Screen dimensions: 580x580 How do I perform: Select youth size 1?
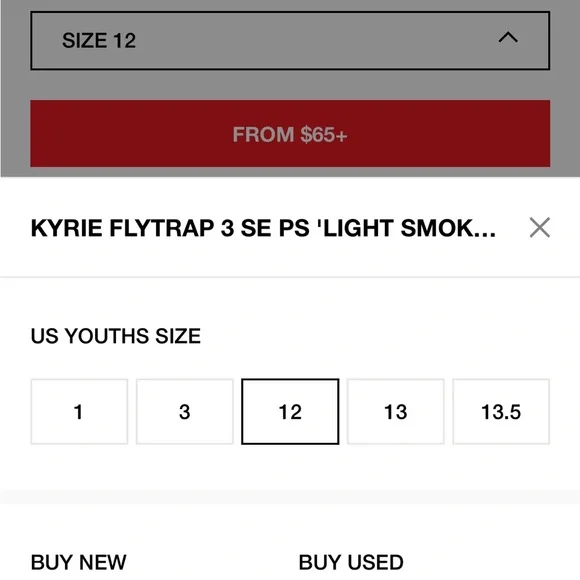(x=79, y=411)
